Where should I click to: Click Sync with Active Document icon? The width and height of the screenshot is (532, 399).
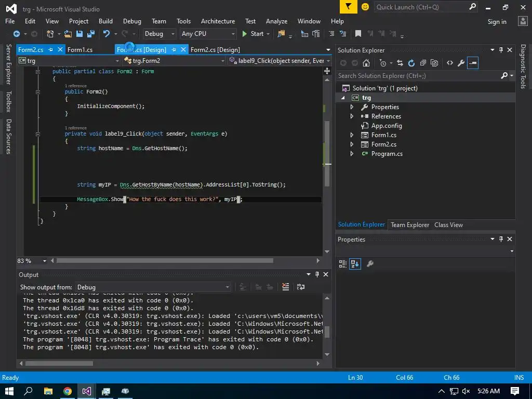click(x=400, y=63)
